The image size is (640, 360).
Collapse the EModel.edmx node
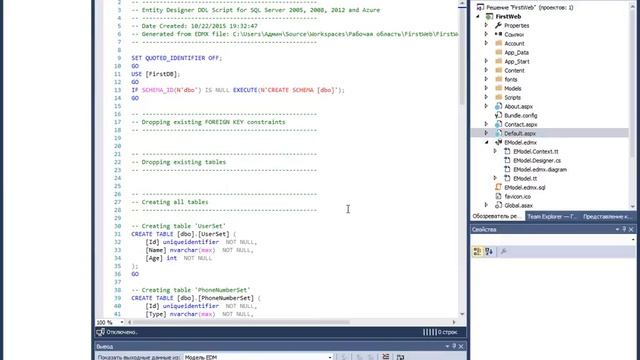tap(487, 142)
